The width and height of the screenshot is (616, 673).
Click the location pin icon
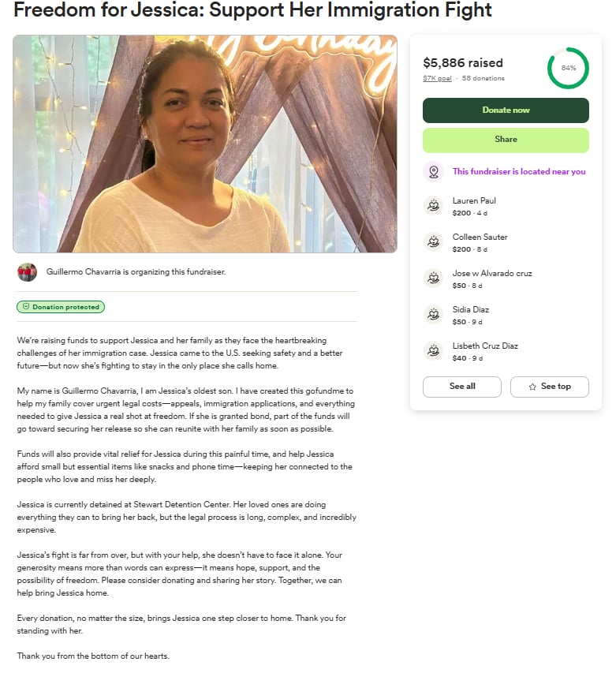pos(433,172)
